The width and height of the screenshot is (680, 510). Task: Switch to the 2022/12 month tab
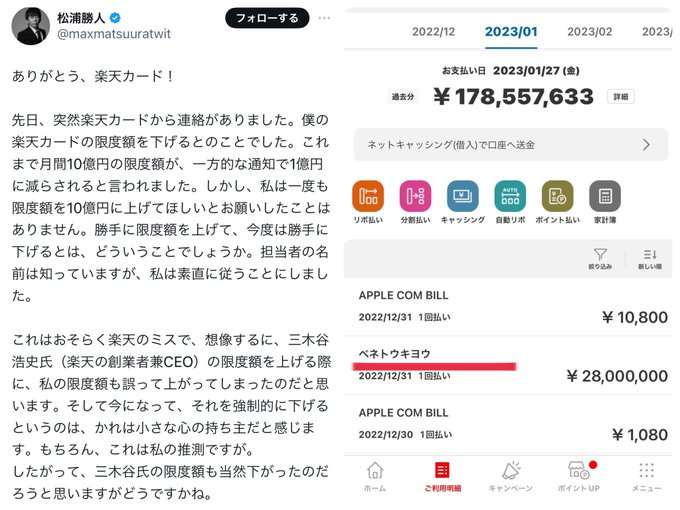click(x=433, y=32)
